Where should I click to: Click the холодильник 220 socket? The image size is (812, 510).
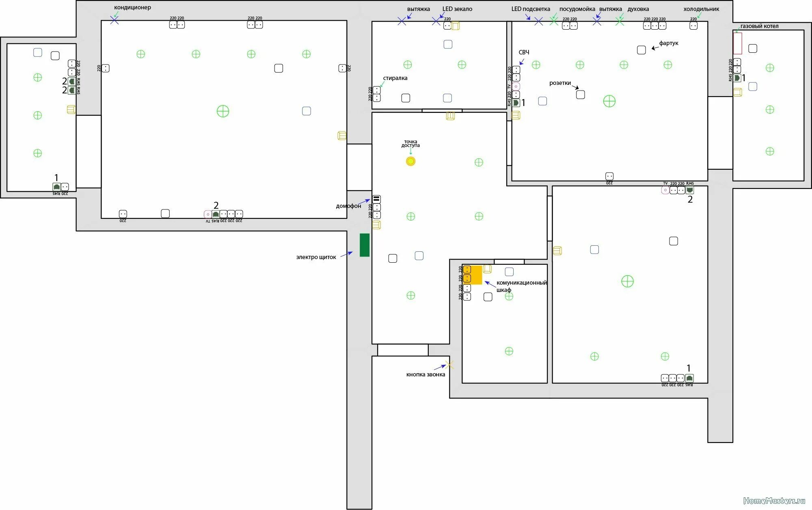[693, 26]
